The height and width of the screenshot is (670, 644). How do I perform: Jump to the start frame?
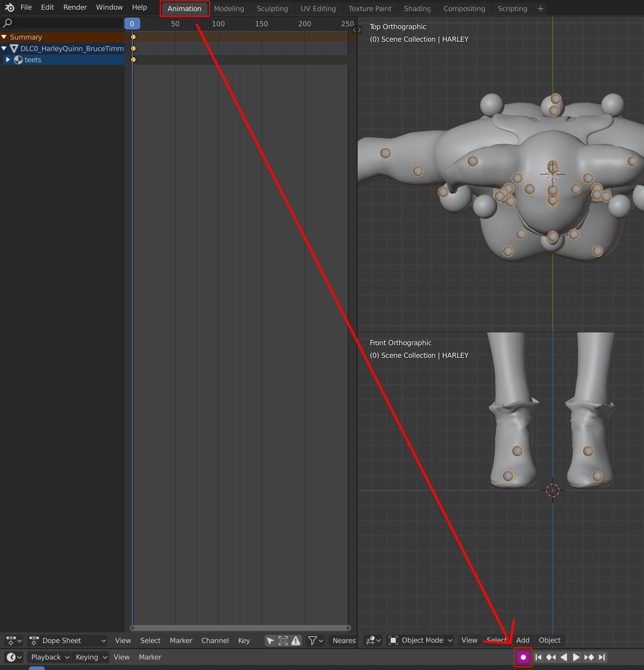pos(539,657)
